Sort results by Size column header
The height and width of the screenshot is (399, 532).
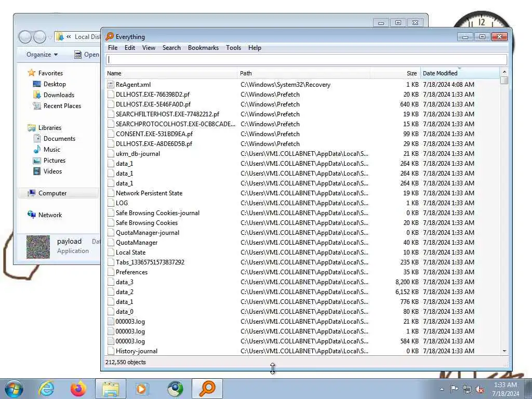pos(395,73)
